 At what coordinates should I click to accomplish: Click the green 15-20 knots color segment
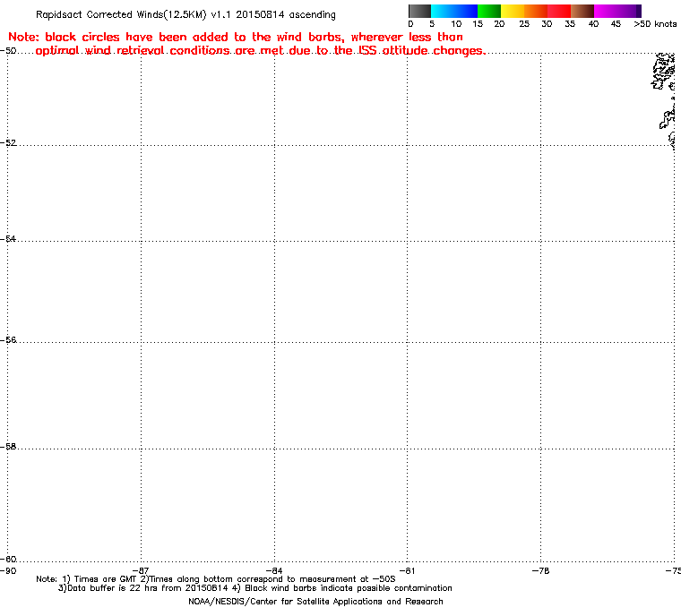[489, 11]
